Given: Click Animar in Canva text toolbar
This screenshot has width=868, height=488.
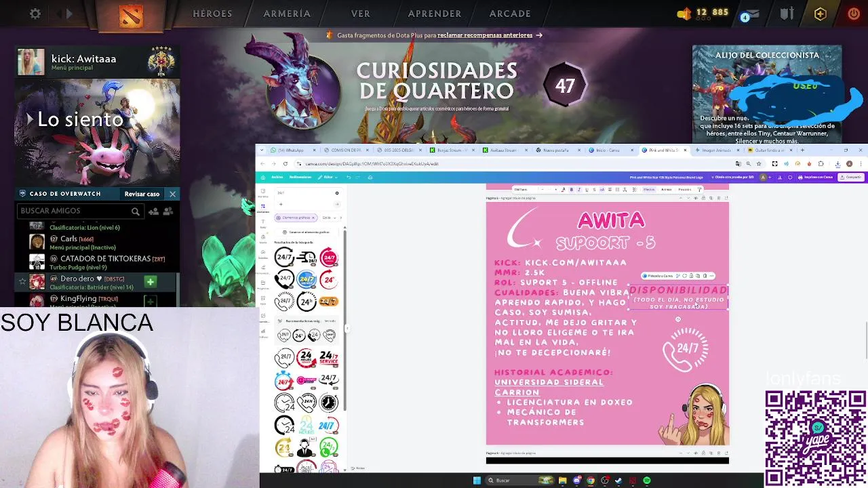Looking at the screenshot, I should point(666,189).
